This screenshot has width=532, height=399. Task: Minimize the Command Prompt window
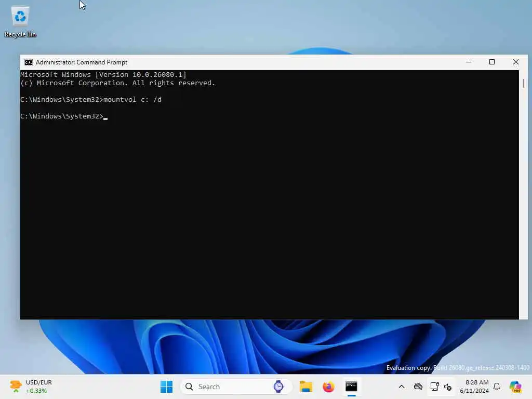(469, 62)
